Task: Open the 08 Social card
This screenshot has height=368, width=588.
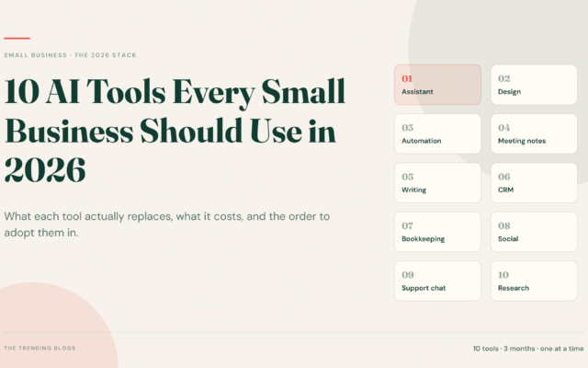Action: pyautogui.click(x=534, y=232)
